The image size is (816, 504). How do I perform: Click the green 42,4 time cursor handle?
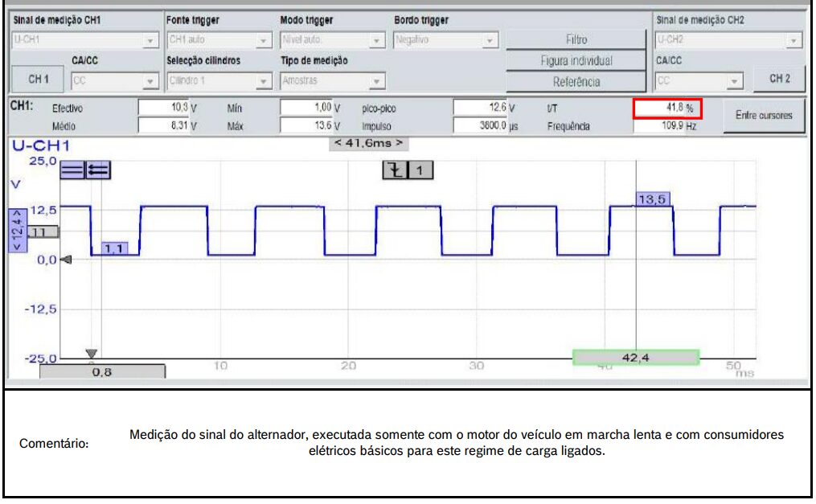(x=635, y=356)
